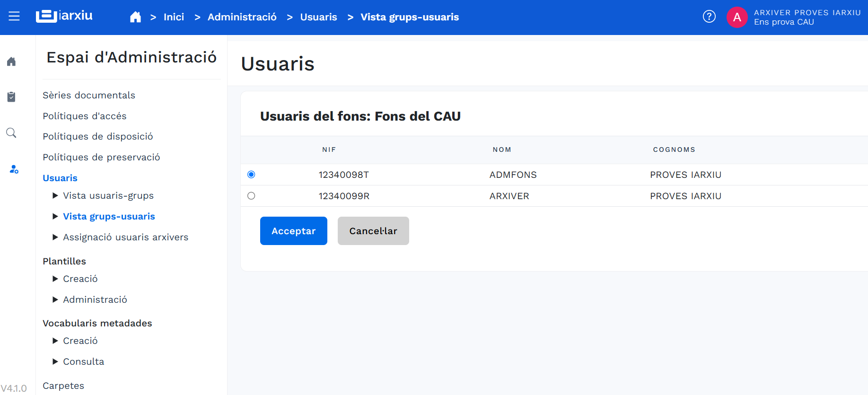Go to Usuaris in the breadcrumb

[319, 17]
